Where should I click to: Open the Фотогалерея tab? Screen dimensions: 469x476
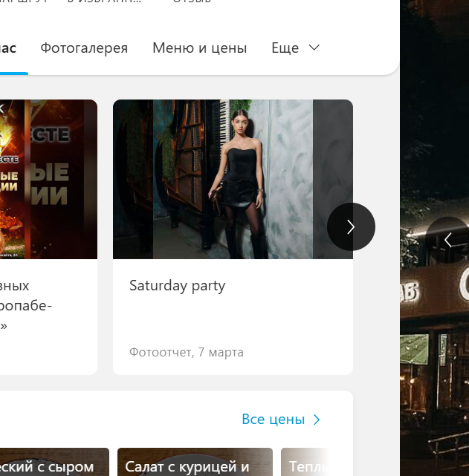(x=84, y=48)
